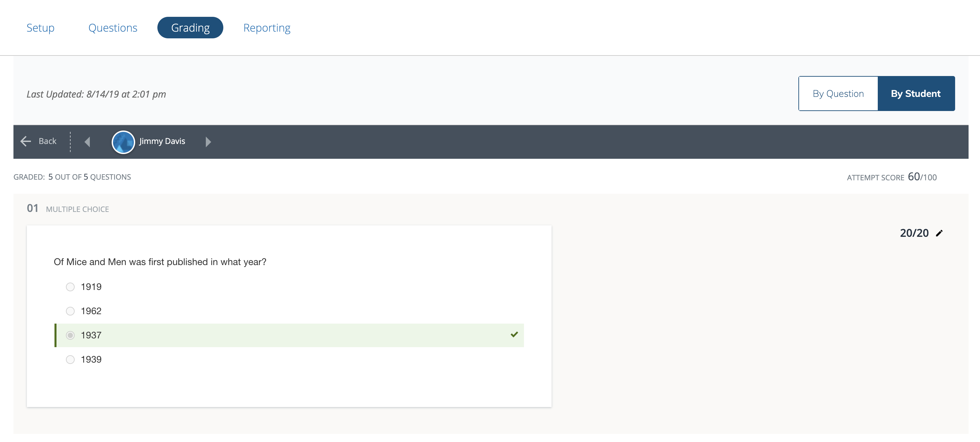This screenshot has width=980, height=442.
Task: Open the Setup tab
Action: pos(40,28)
